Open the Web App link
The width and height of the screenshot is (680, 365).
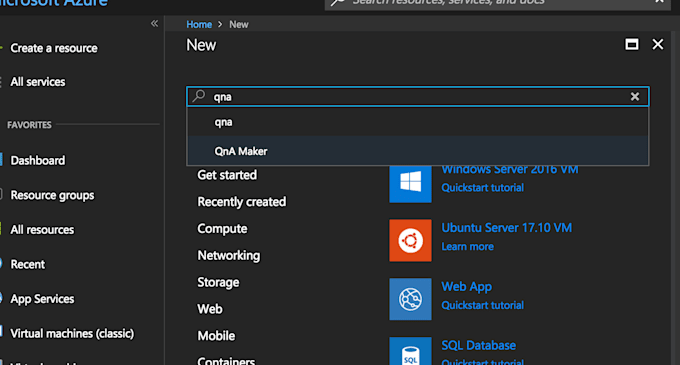[467, 287]
